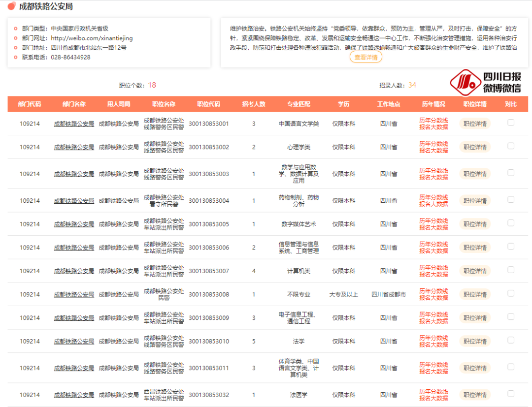
Task: Click the position code 300130853009 cell
Action: 208,318
